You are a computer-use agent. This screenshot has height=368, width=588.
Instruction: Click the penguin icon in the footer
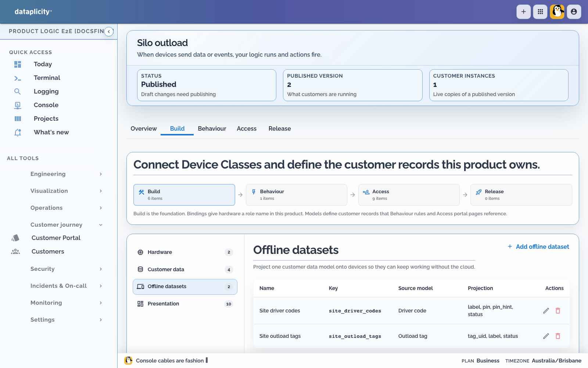[128, 361]
